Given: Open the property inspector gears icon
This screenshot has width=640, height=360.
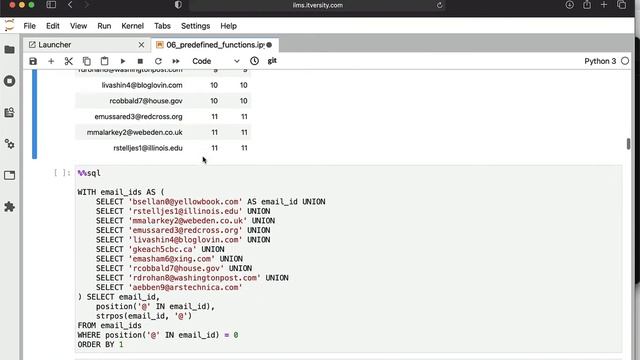Looking at the screenshot, I should [x=9, y=144].
